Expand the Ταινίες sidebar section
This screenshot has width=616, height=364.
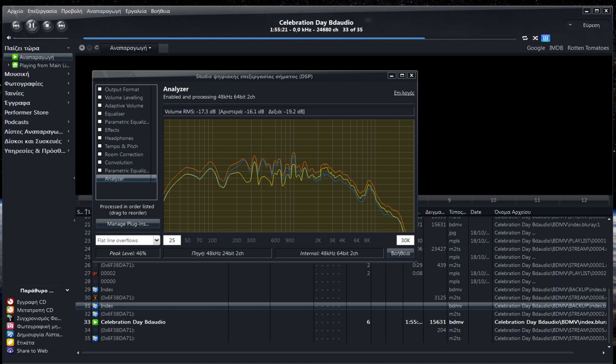[x=68, y=93]
